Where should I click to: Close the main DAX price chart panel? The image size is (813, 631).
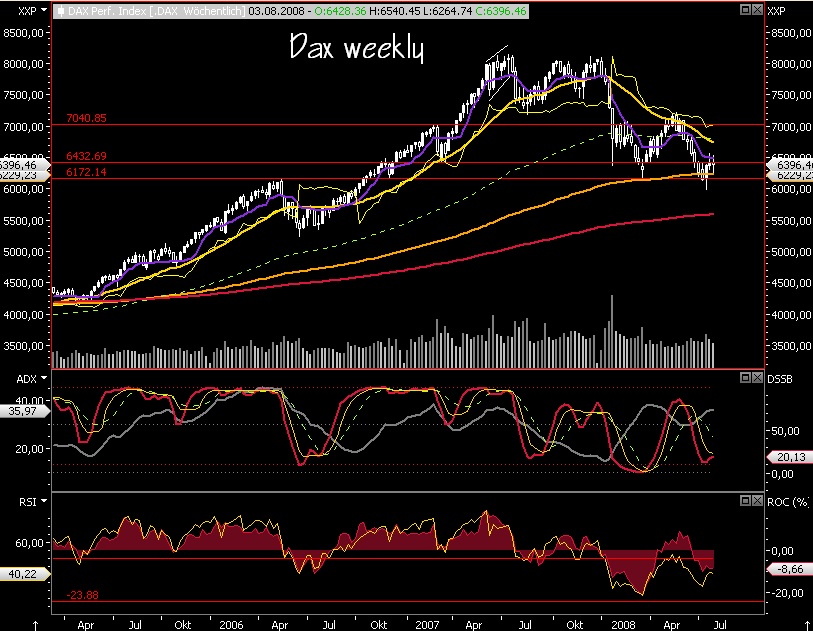757,10
